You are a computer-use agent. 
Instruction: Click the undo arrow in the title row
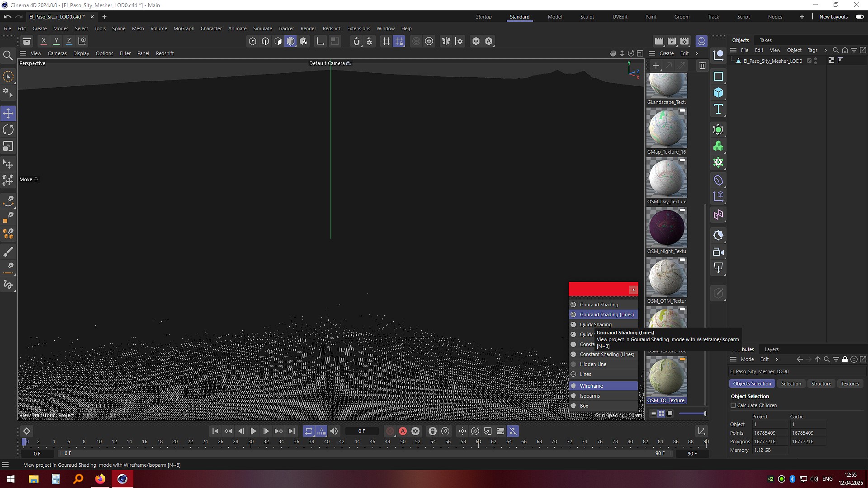[8, 17]
